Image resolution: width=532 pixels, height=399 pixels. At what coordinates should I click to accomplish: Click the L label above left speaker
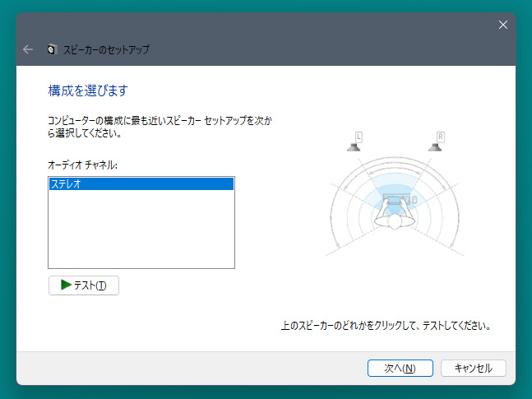coord(359,137)
